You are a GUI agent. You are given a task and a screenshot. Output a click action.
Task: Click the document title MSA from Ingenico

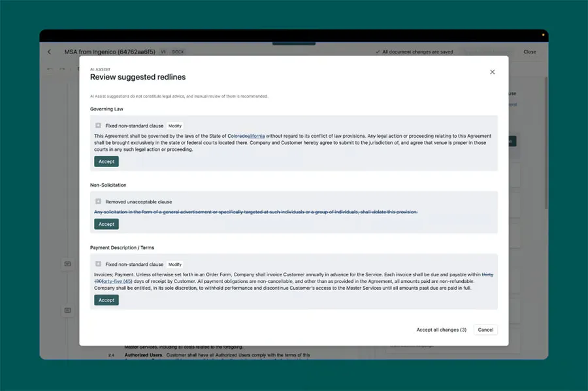point(110,52)
